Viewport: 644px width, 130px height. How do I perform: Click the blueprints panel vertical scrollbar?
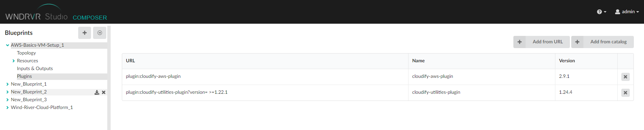(109, 78)
